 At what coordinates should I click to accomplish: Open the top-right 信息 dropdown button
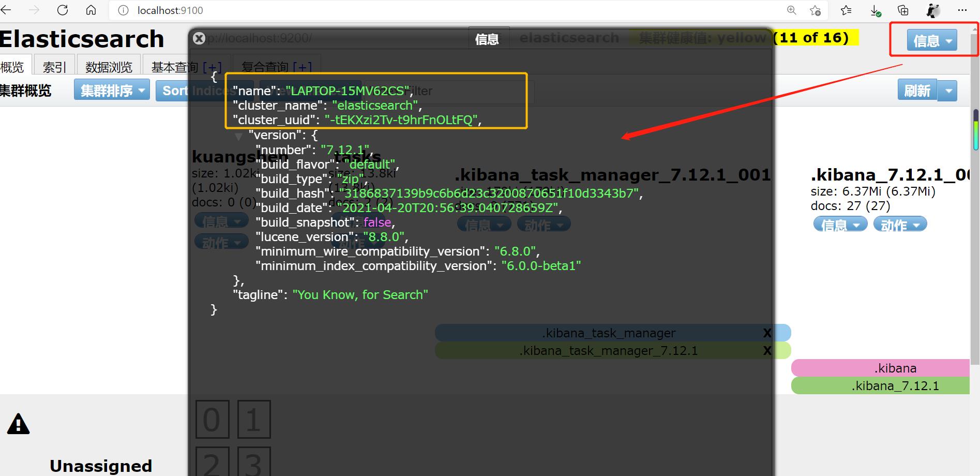[x=931, y=40]
